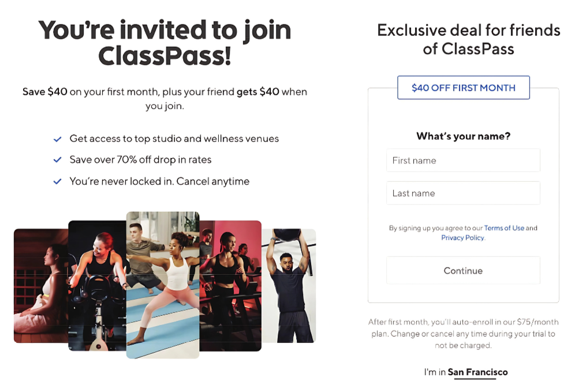Image resolution: width=579 pixels, height=392 pixels.
Task: Open the Privacy Policy link
Action: point(463,237)
